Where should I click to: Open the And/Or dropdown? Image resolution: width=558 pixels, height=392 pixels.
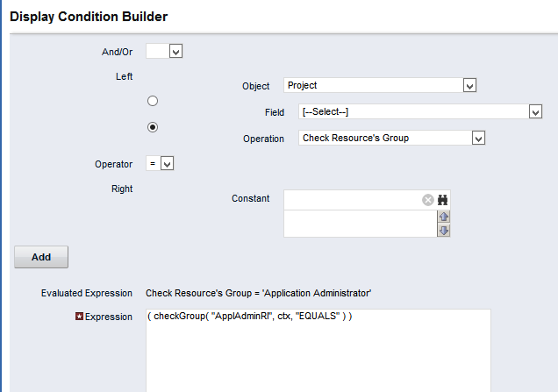coord(164,51)
